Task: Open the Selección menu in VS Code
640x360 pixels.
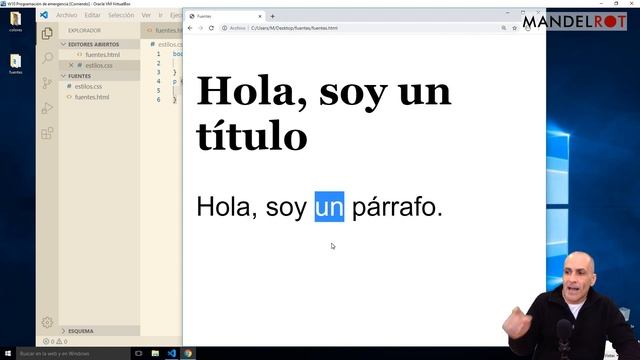Action: click(121, 15)
